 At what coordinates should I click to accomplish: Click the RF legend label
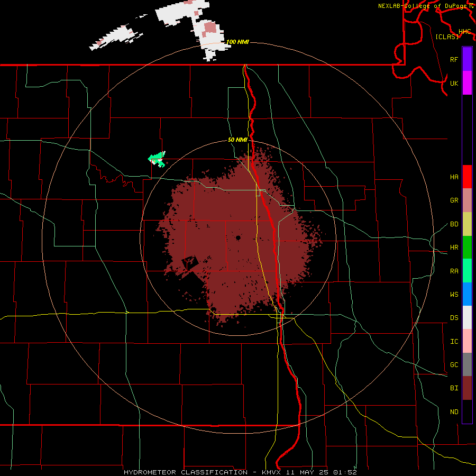(x=454, y=59)
